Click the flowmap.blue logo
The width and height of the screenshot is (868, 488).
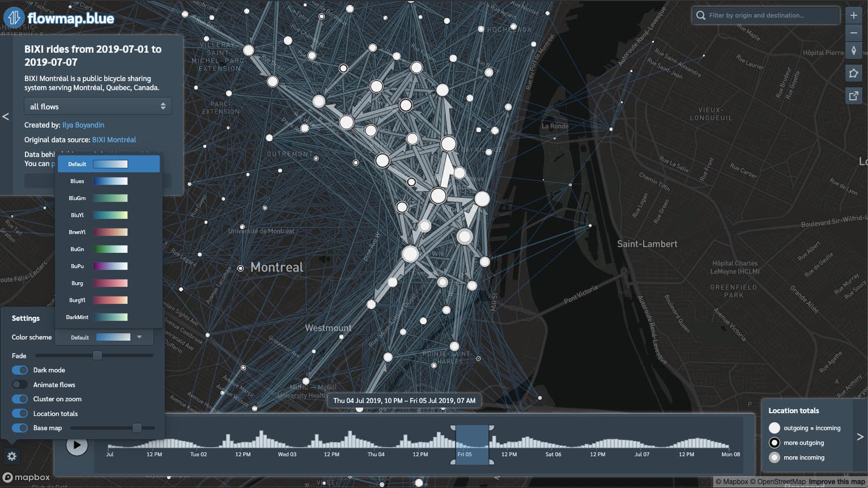pos(59,18)
